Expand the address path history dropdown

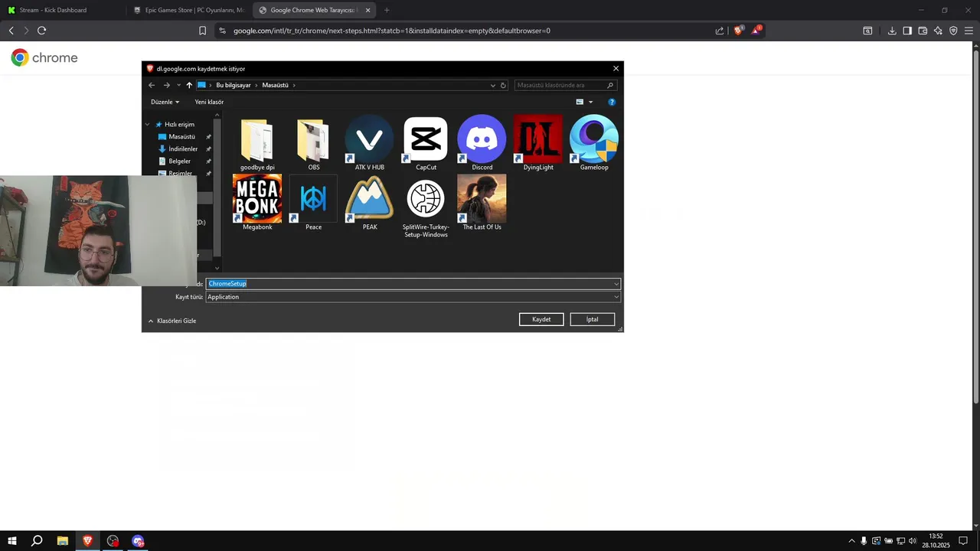pyautogui.click(x=493, y=85)
